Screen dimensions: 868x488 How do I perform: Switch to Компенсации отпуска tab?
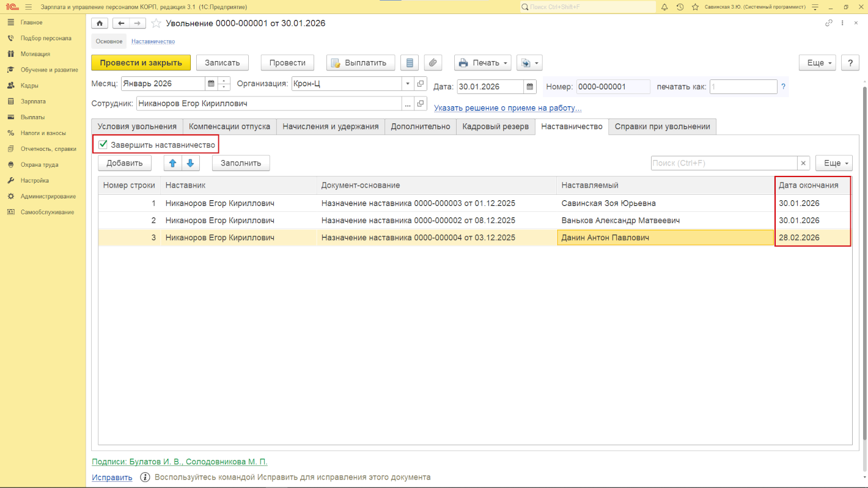[x=229, y=126]
